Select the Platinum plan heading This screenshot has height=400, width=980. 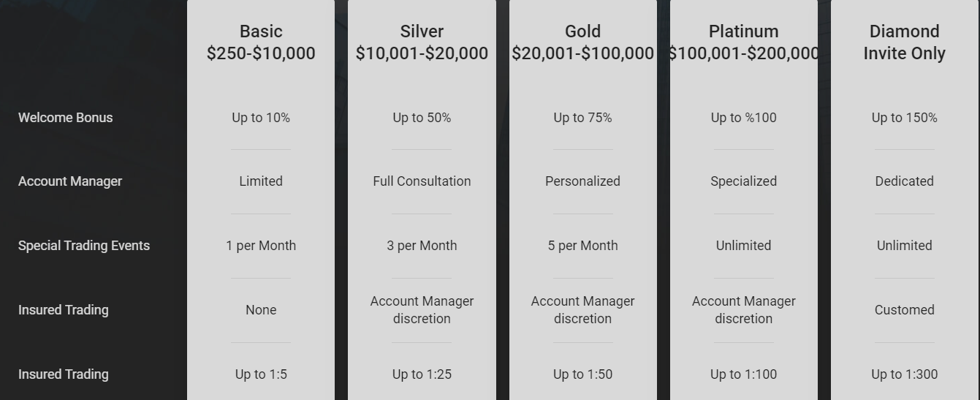[x=743, y=42]
